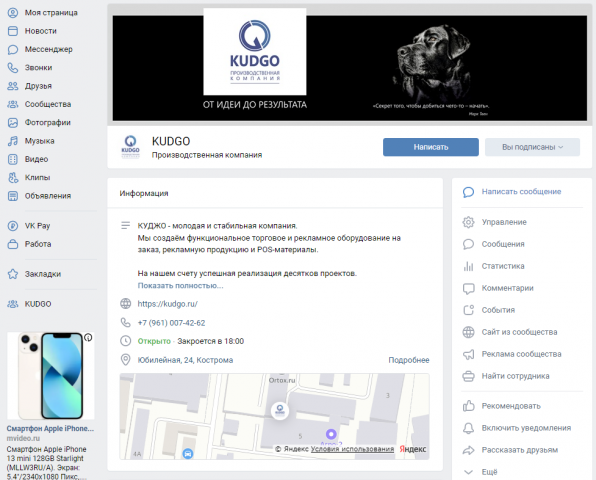This screenshot has height=480, width=596.
Task: Click the Информация section header
Action: pos(144,193)
